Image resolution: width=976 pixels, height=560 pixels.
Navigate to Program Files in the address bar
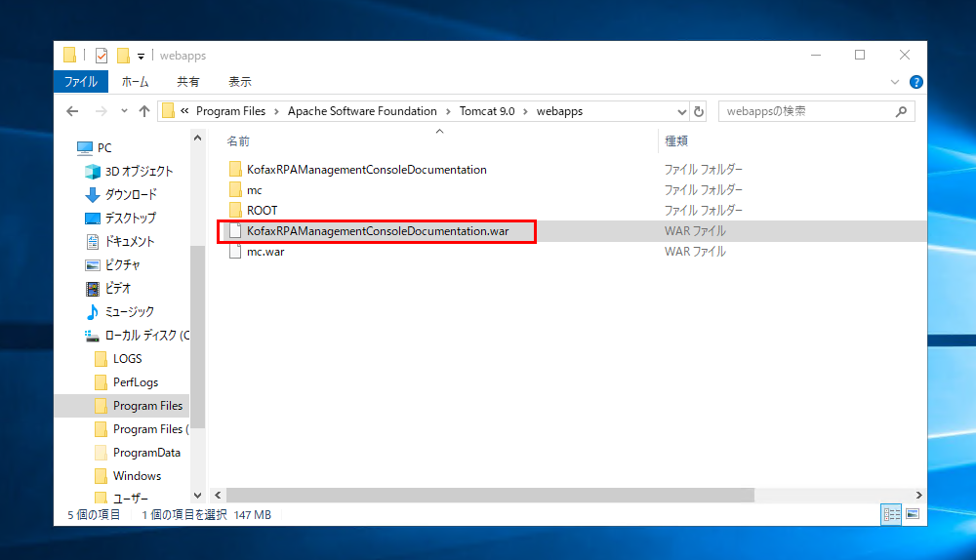[230, 111]
